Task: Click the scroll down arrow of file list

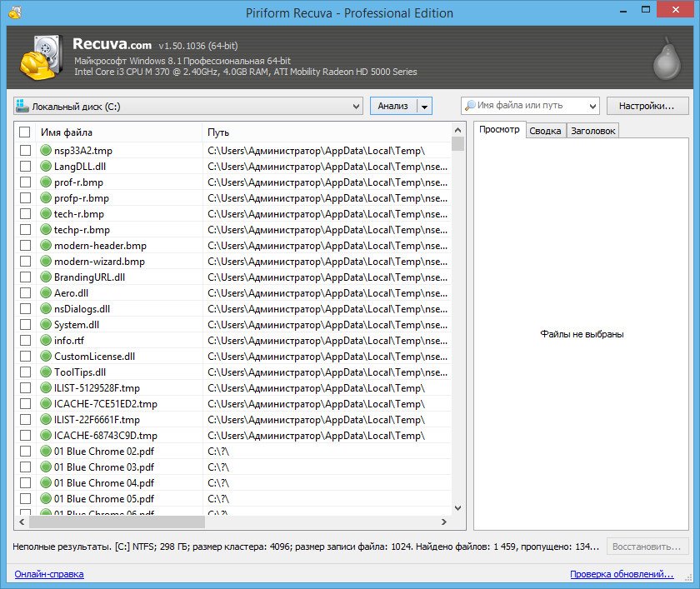Action: pyautogui.click(x=457, y=508)
